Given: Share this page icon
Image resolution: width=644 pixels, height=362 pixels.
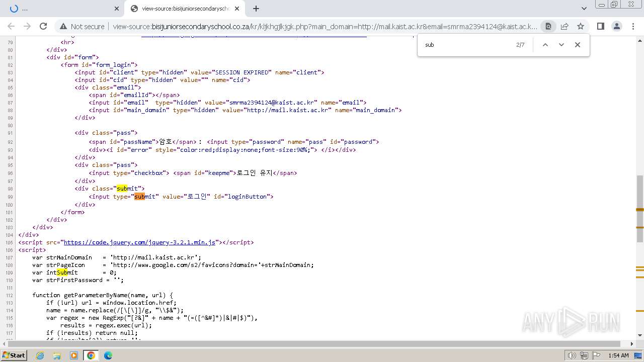Looking at the screenshot, I should [565, 26].
